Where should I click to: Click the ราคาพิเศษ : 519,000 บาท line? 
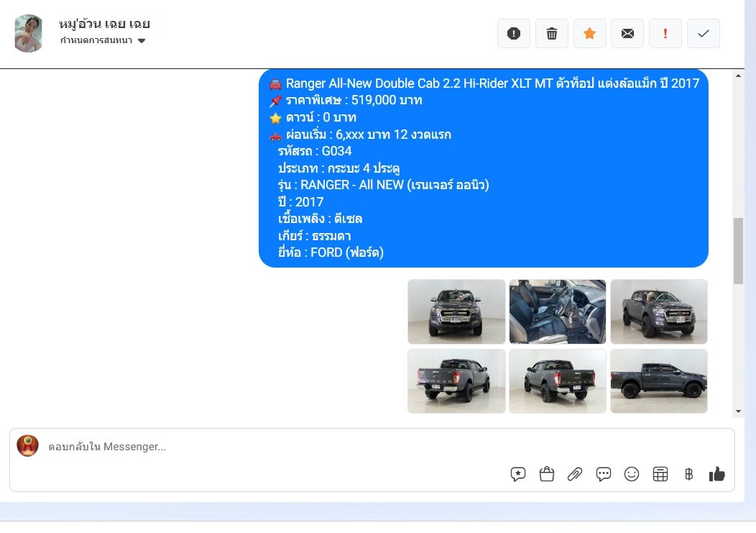pos(346,100)
